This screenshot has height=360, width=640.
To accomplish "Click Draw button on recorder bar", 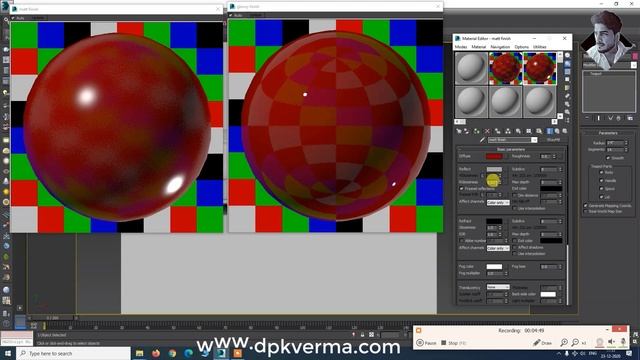I will [543, 343].
